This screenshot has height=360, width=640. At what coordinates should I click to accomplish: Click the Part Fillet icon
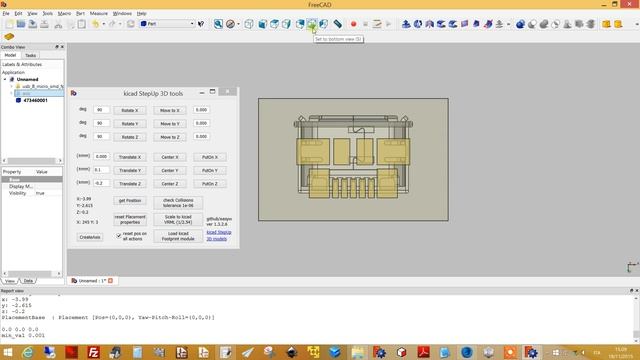coord(441,24)
